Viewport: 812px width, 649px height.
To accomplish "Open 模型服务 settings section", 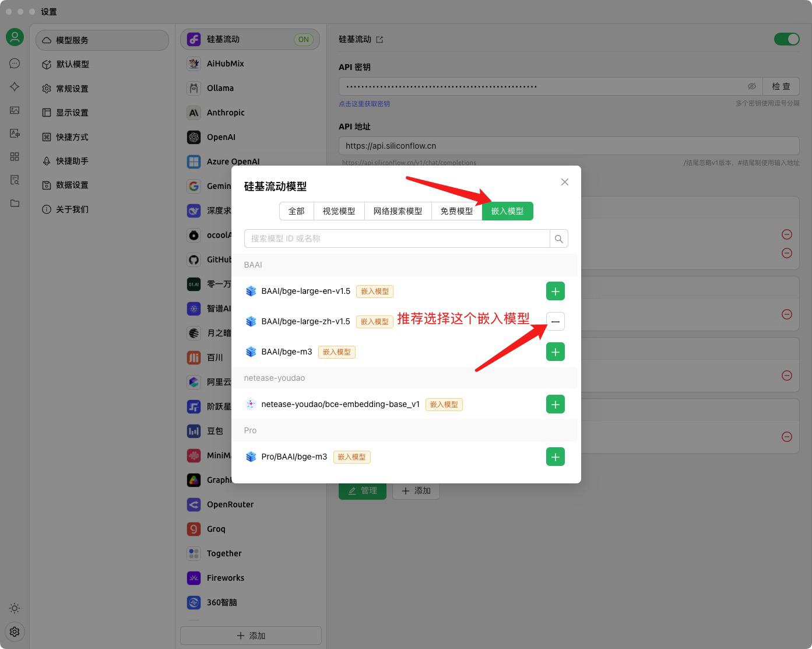I will pos(102,40).
